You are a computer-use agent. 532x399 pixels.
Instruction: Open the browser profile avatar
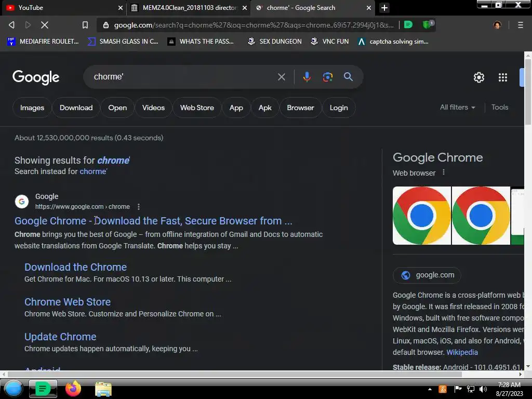(x=497, y=25)
